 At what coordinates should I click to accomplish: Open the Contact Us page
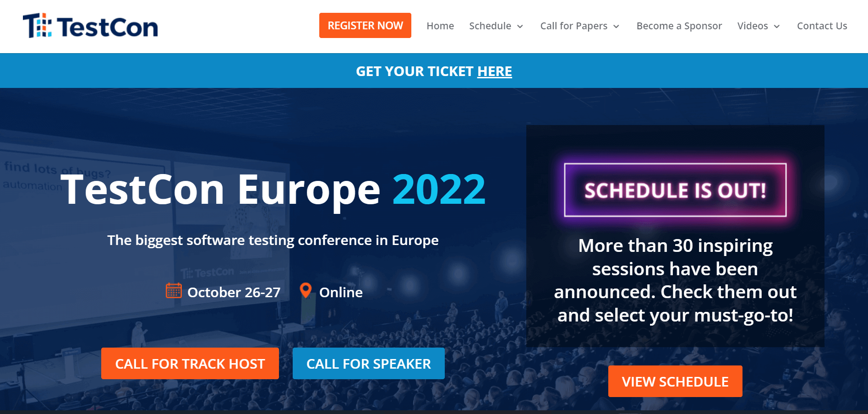[x=822, y=26]
